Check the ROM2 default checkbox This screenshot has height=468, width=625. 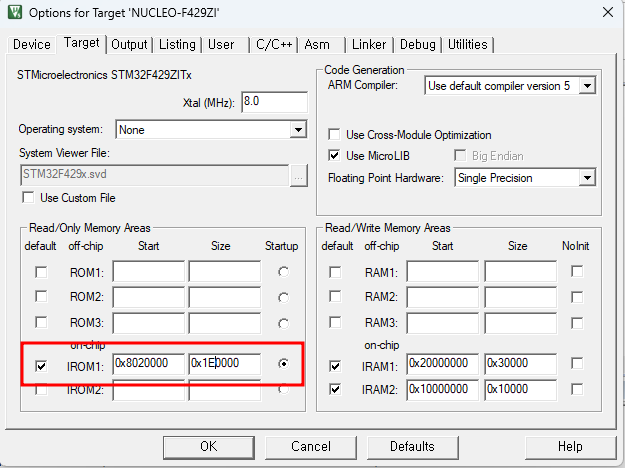41,297
